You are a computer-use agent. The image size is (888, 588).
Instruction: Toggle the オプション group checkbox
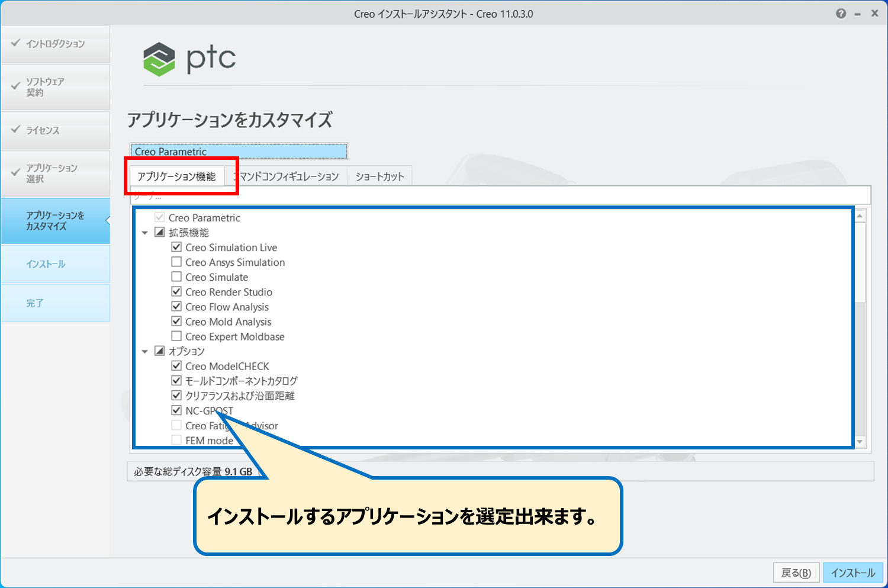159,351
